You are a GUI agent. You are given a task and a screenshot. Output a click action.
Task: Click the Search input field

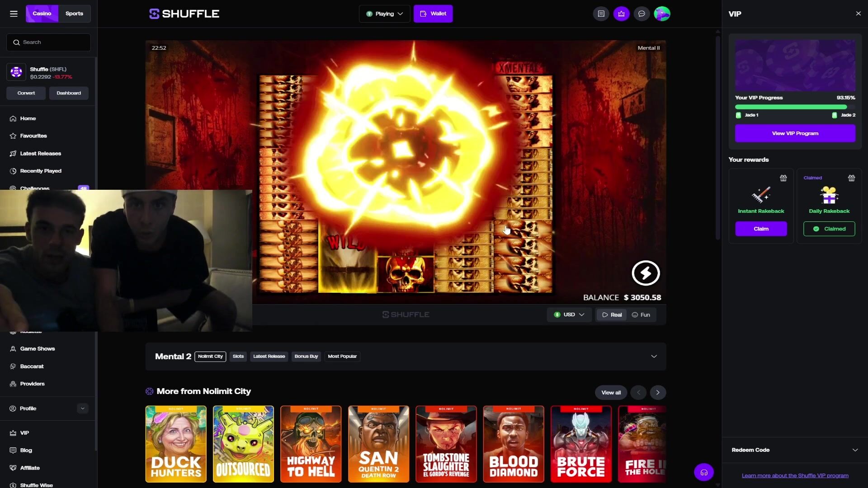48,42
